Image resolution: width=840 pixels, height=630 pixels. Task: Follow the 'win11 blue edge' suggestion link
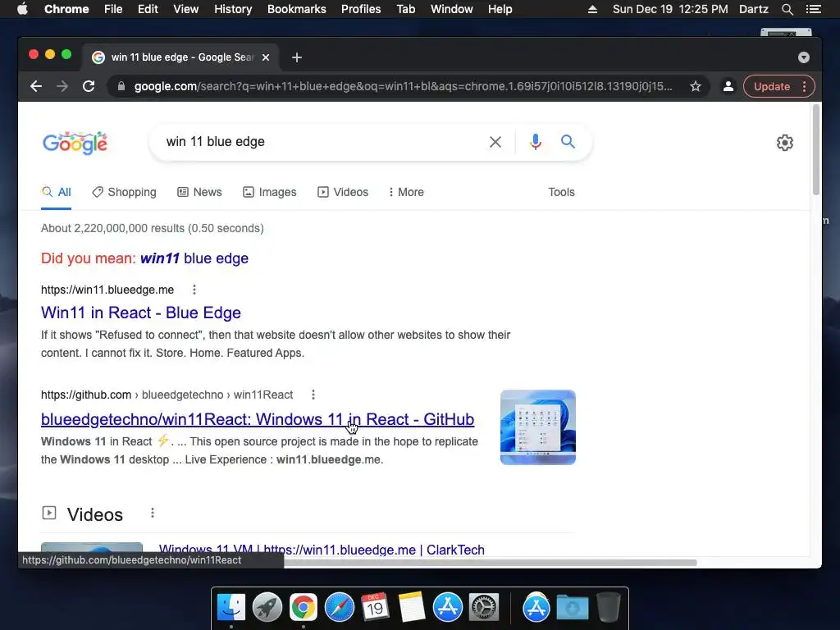coord(194,258)
